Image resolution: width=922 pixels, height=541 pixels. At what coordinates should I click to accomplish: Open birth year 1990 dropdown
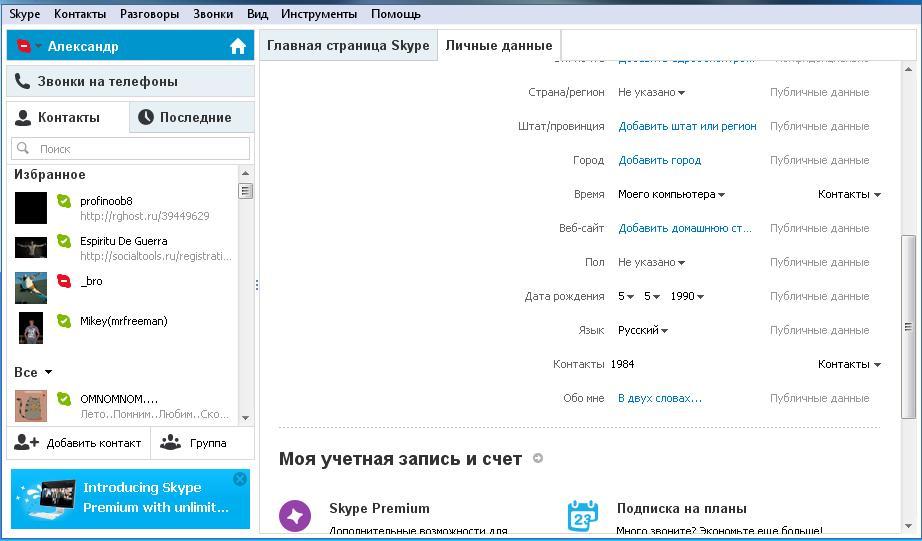[687, 296]
